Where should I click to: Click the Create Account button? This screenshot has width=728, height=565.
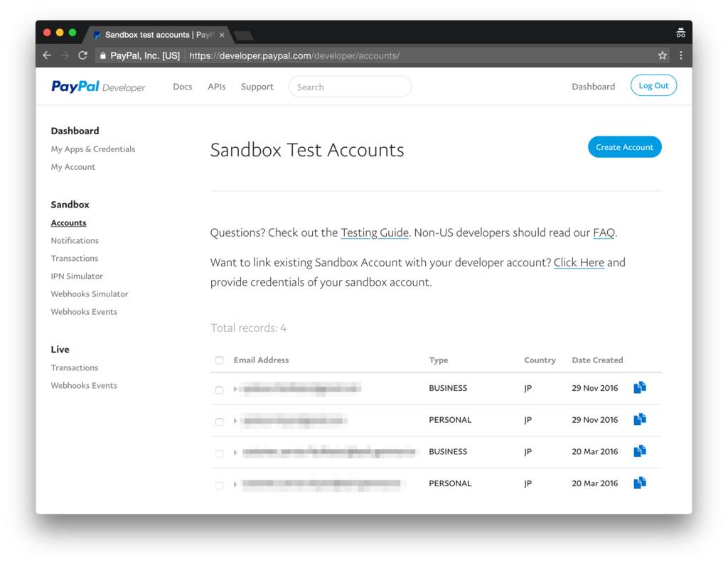pos(624,147)
